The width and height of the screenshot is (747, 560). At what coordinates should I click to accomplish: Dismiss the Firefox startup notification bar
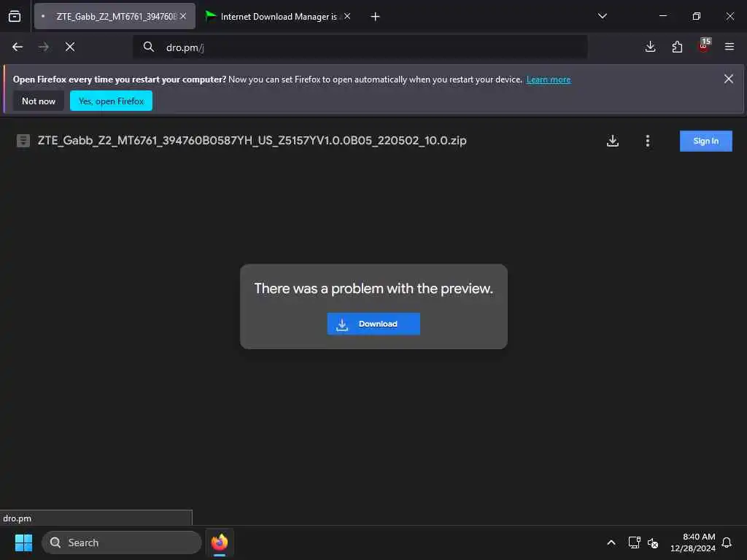pos(729,79)
